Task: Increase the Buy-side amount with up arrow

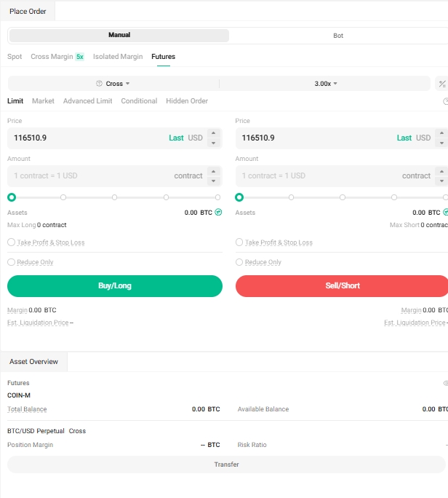Action: pyautogui.click(x=213, y=171)
